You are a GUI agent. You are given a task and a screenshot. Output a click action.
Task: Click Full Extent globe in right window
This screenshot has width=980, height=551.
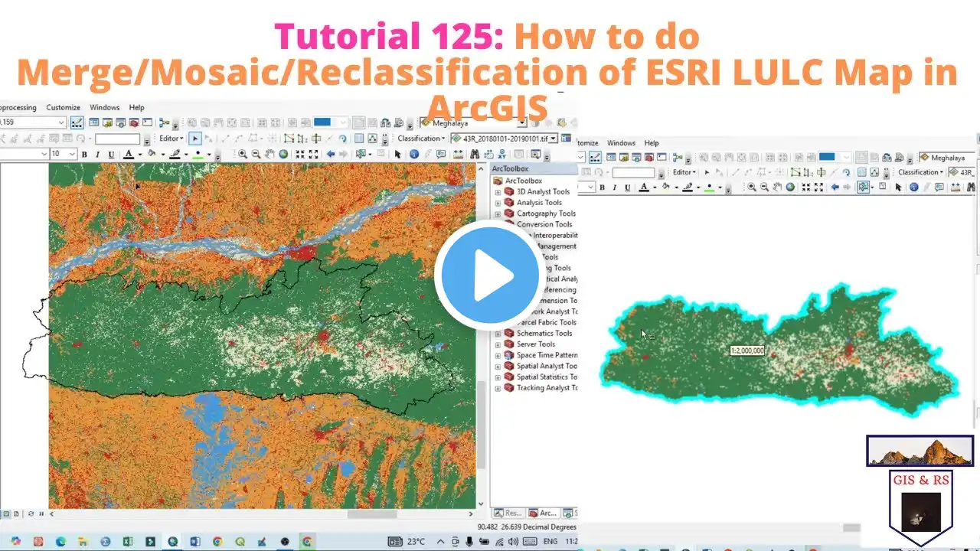coord(790,187)
